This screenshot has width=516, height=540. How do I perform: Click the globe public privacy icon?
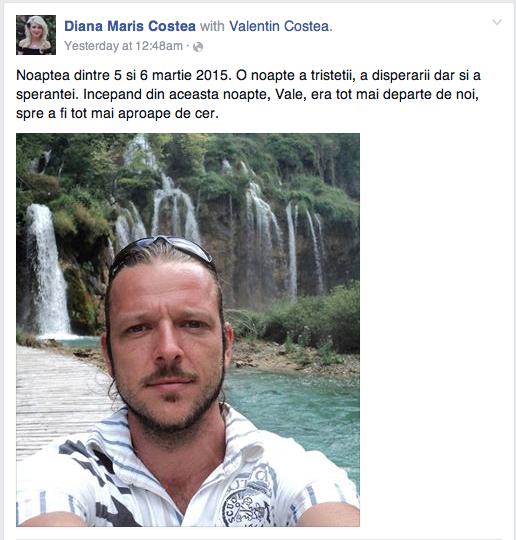click(x=198, y=46)
